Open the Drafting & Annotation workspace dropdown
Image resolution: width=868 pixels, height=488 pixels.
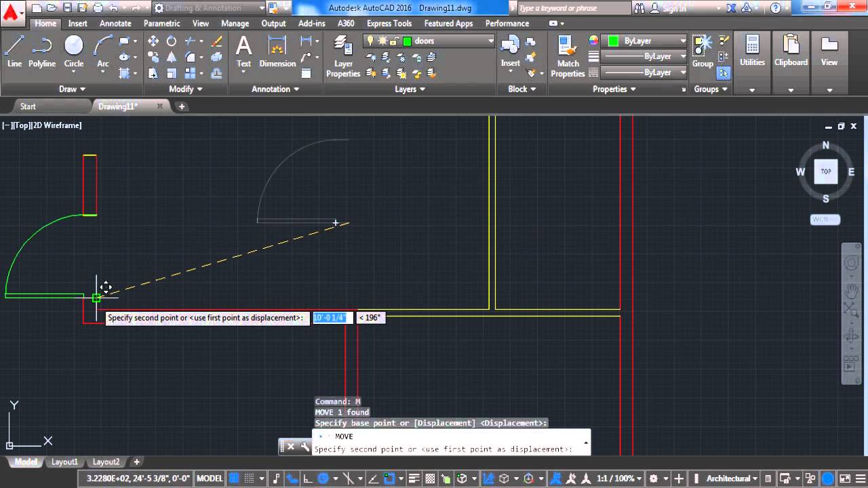click(x=209, y=8)
